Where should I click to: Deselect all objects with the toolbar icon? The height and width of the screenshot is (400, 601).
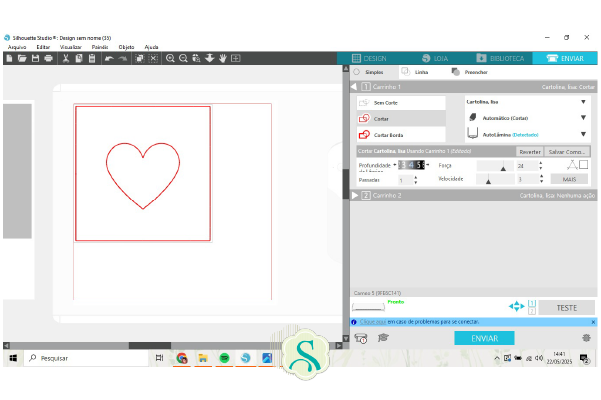pyautogui.click(x=153, y=58)
